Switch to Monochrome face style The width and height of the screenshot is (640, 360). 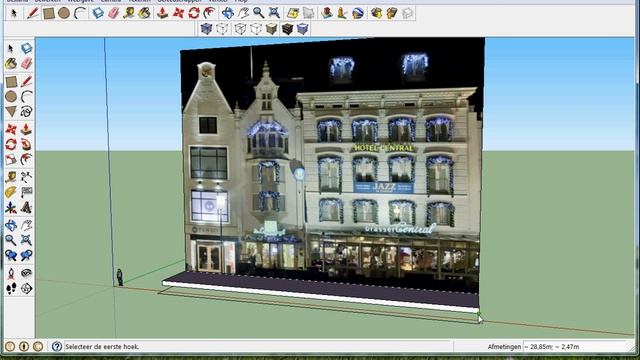(303, 29)
